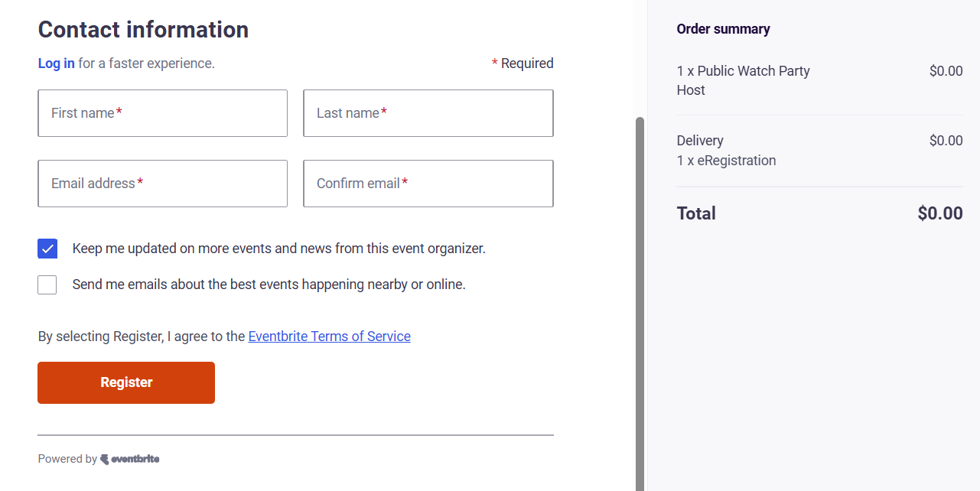Click the "Keep me updated" label text
Viewport: 980px width, 491px height.
click(278, 249)
